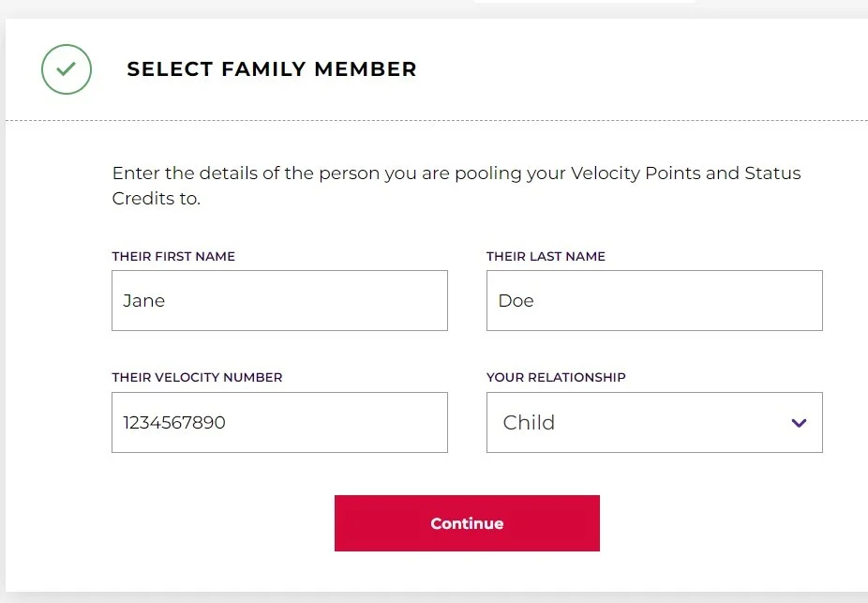Viewport: 868px width, 603px height.
Task: Click "Credits to." in the instruction paragraph
Action: point(156,199)
